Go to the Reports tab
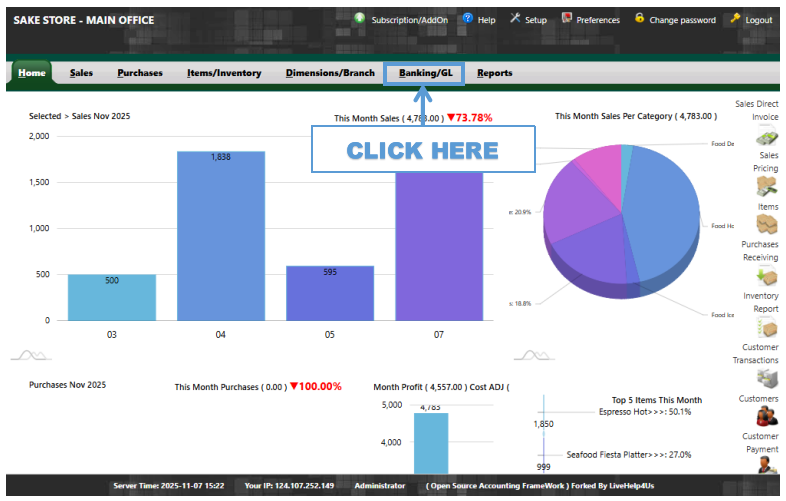 pyautogui.click(x=494, y=73)
